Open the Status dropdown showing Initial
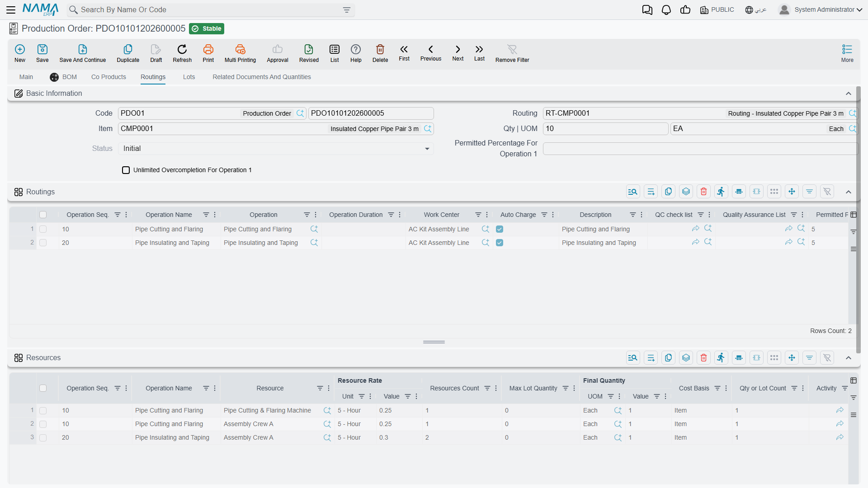Image resolution: width=868 pixels, height=488 pixels. tap(276, 149)
